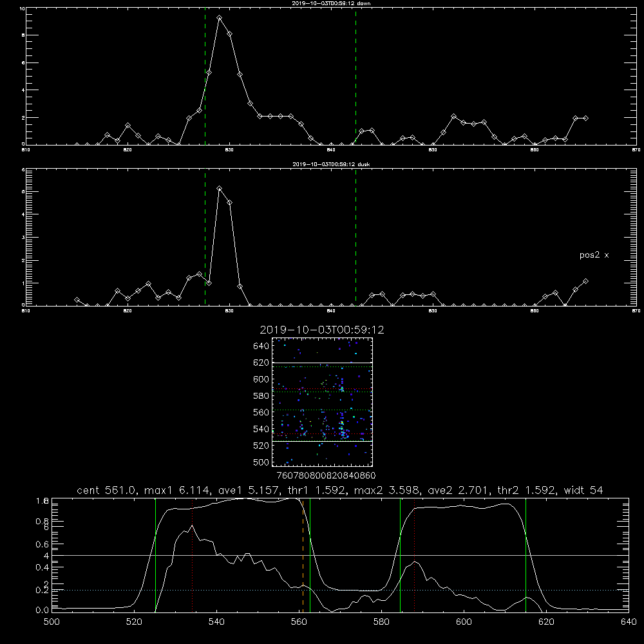Click the "640" x-axis label of bottom plot

pyautogui.click(x=629, y=622)
